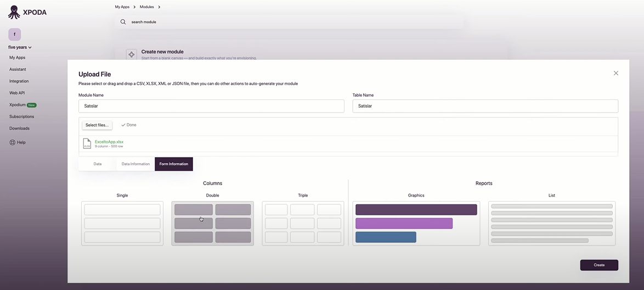The height and width of the screenshot is (290, 644).
Task: Click the ExceltoApp.xlsx file icon
Action: 87,143
